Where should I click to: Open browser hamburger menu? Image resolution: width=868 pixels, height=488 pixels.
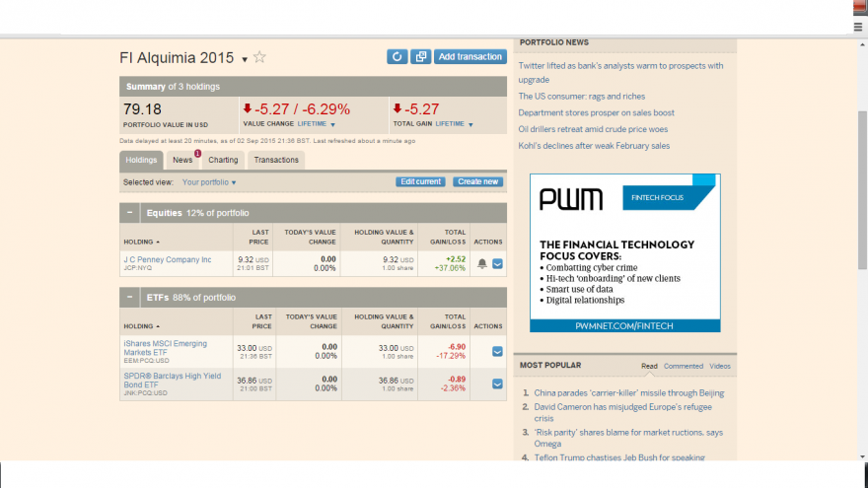point(858,27)
